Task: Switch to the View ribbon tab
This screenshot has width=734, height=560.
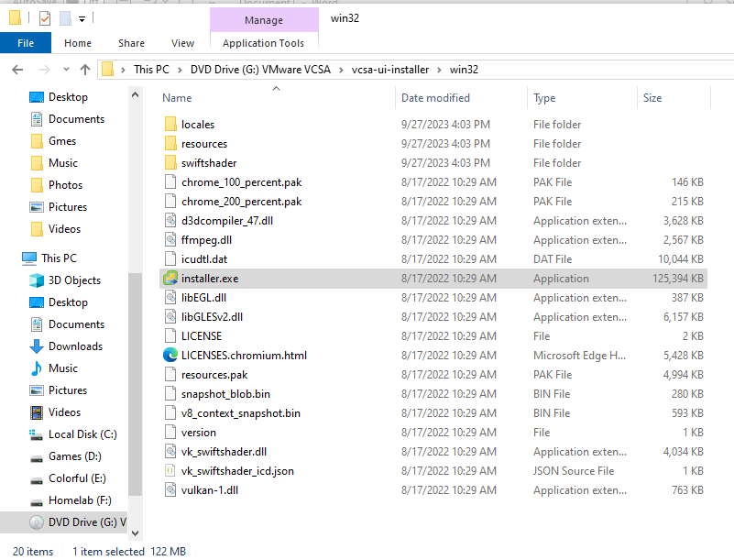Action: tap(182, 43)
